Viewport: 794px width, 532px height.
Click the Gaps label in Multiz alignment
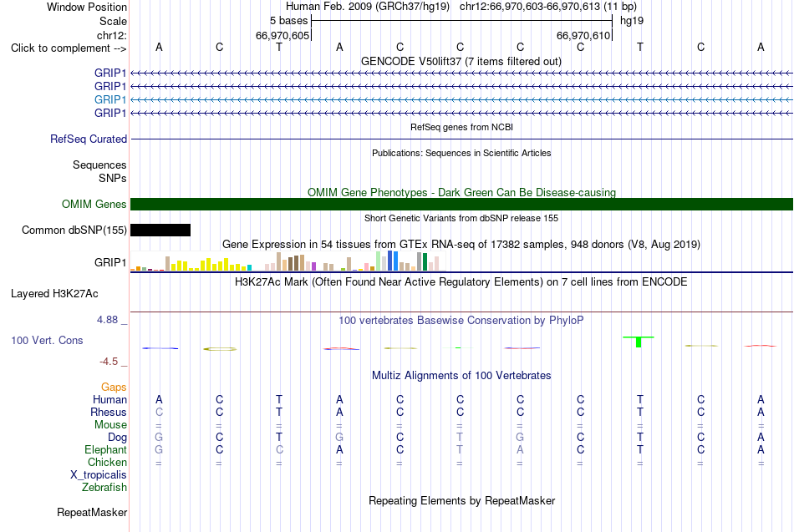114,388
